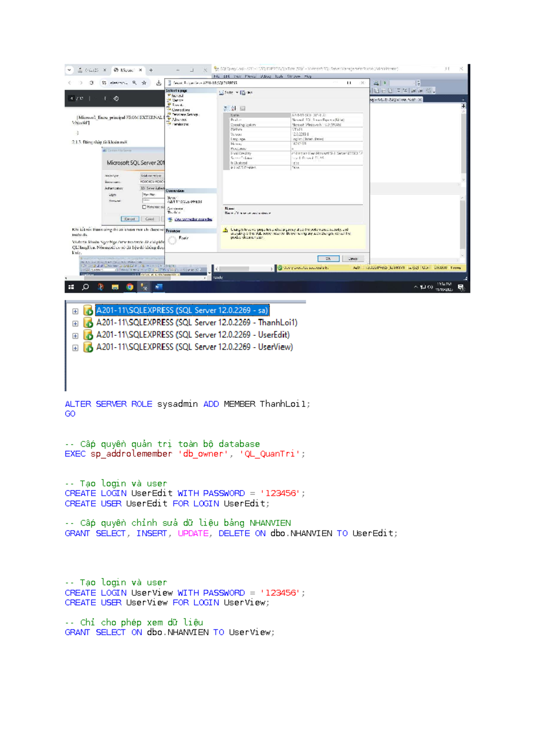
Task: Click the property pages icon in grid toolbar
Action: tap(243, 108)
